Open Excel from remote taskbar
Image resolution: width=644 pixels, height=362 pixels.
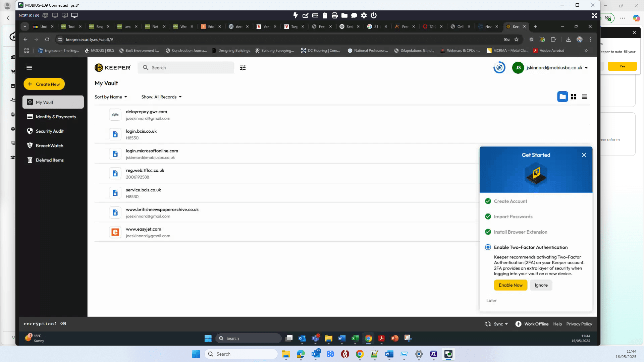point(355,338)
